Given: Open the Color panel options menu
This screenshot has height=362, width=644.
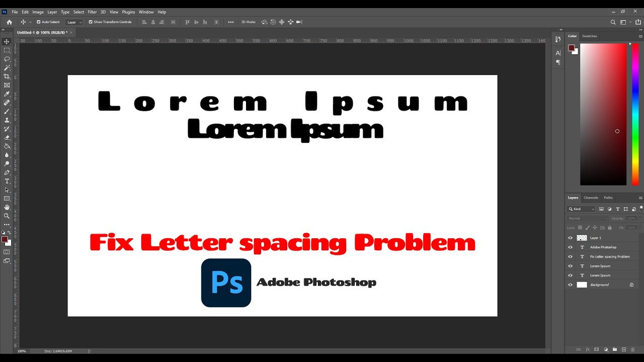Looking at the screenshot, I should [x=640, y=36].
